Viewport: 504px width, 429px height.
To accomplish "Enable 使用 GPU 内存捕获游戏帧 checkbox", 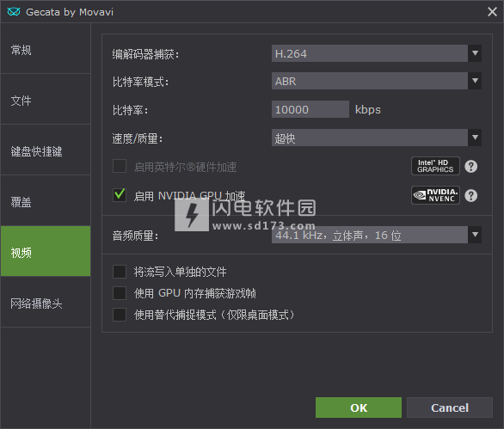I will pyautogui.click(x=120, y=293).
